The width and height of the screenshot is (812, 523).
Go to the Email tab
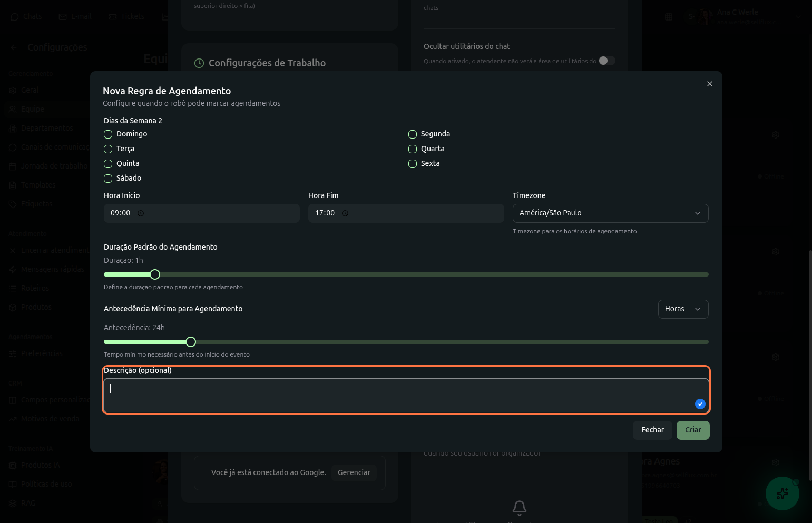75,17
